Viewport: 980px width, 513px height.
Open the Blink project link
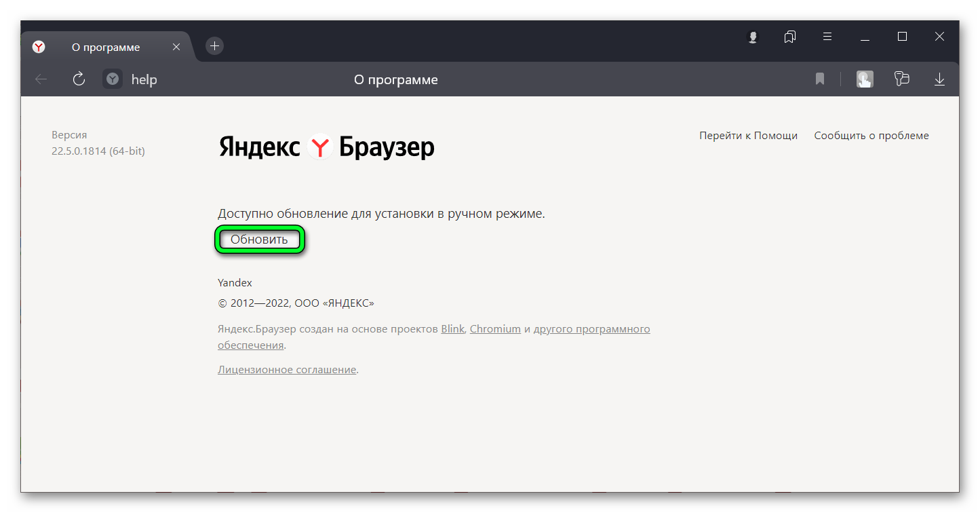pyautogui.click(x=452, y=329)
